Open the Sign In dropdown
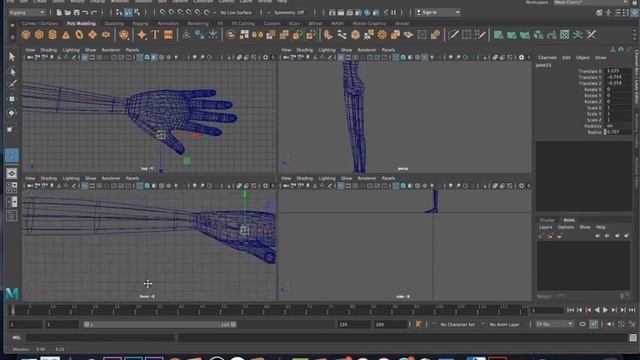640x360 pixels. point(438,13)
